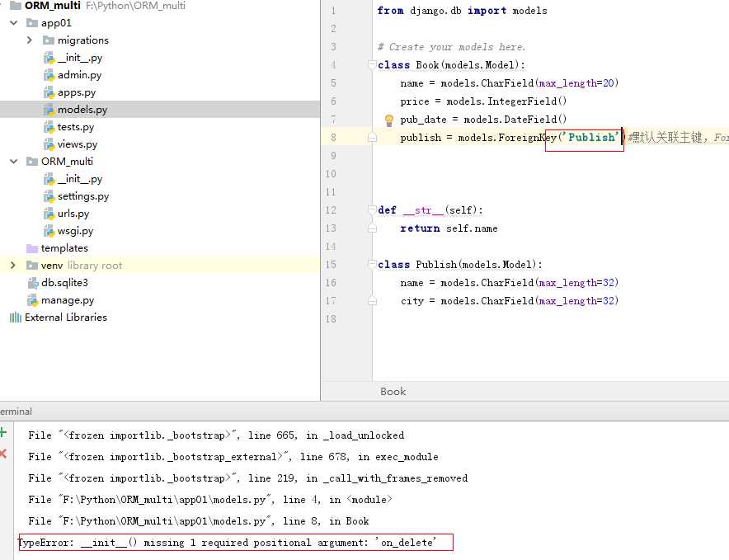This screenshot has height=560, width=729.
Task: Click the 'Publish' string in ForeignKey call
Action: click(x=590, y=137)
